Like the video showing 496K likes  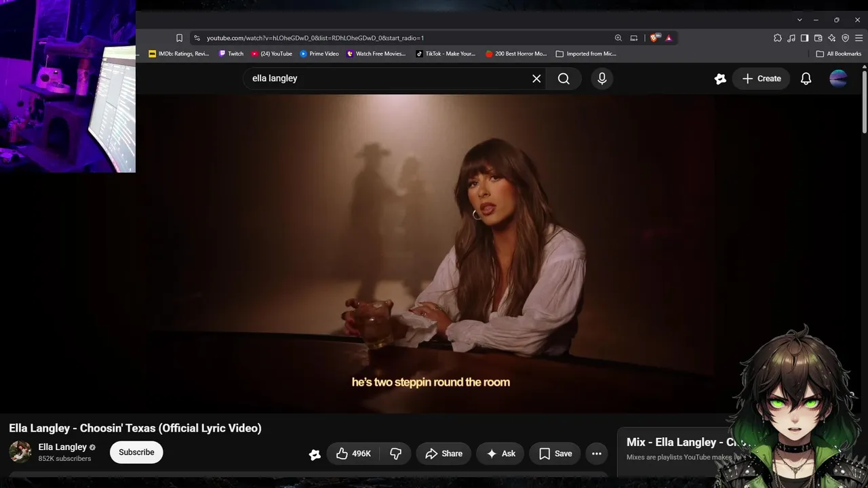[353, 453]
